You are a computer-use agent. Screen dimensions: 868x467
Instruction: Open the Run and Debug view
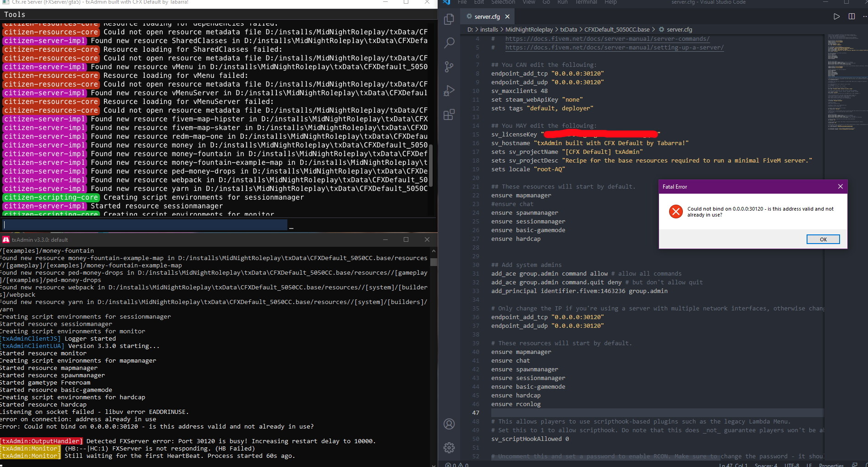coord(449,91)
